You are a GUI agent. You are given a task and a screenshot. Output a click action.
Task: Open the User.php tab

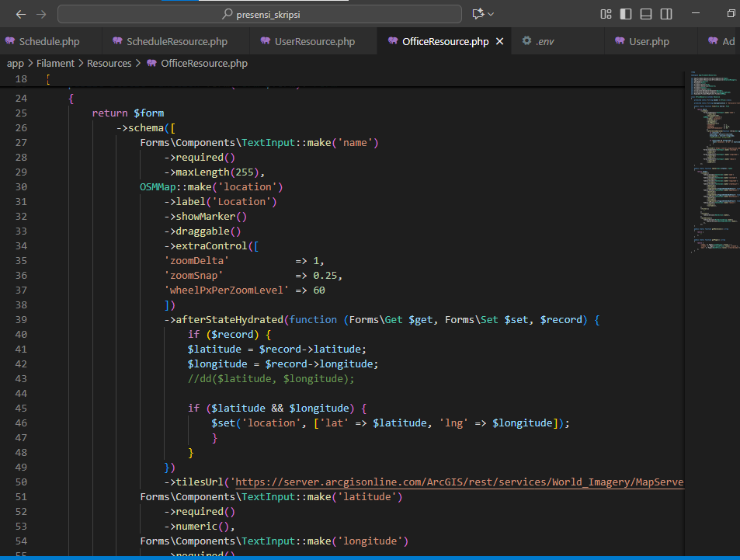(648, 41)
